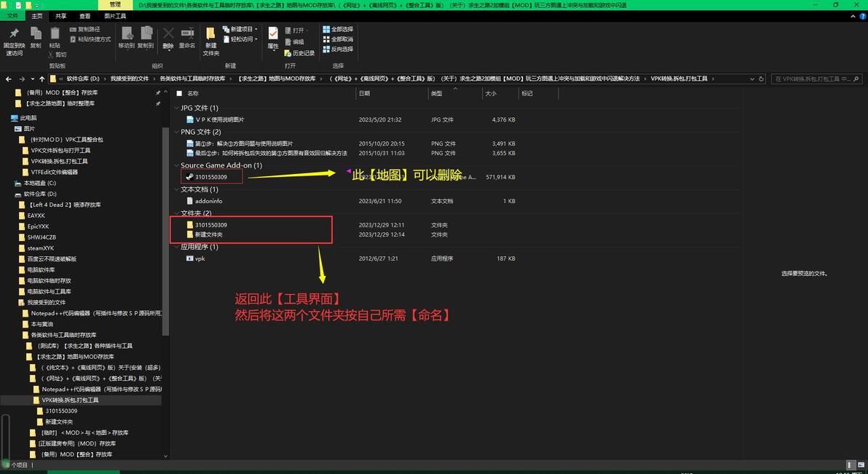Click the 固定到快速访问 pin icon
The image size is (868, 474).
point(15,33)
